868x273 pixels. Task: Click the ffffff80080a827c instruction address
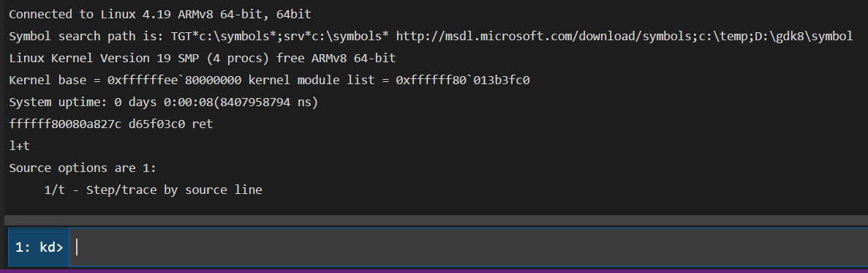(65, 124)
